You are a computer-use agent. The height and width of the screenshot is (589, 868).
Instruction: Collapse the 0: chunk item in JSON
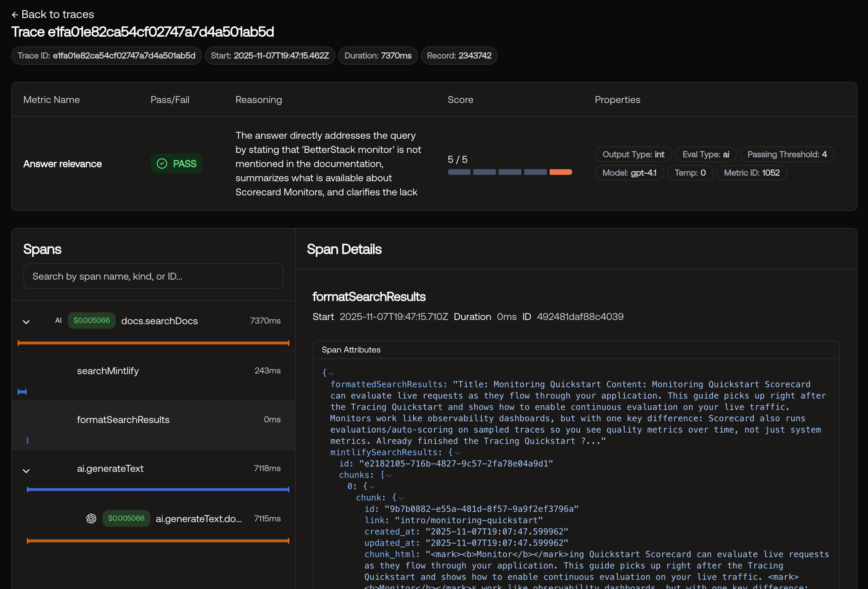pyautogui.click(x=372, y=487)
